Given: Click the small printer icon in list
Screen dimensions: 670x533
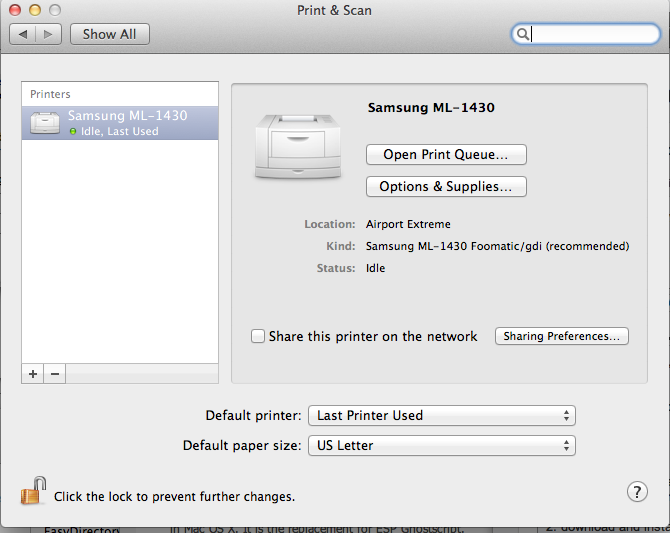Looking at the screenshot, I should click(45, 123).
